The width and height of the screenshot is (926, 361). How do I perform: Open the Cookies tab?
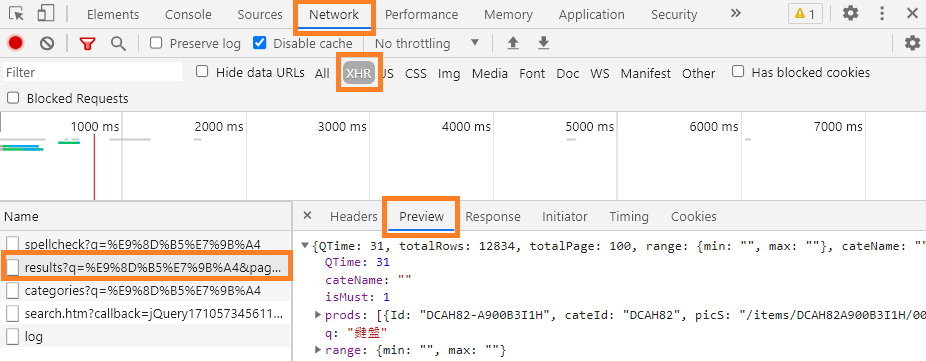click(693, 216)
